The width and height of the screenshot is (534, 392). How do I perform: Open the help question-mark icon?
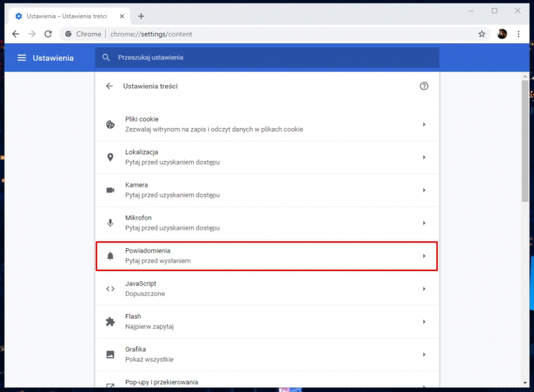[x=424, y=85]
